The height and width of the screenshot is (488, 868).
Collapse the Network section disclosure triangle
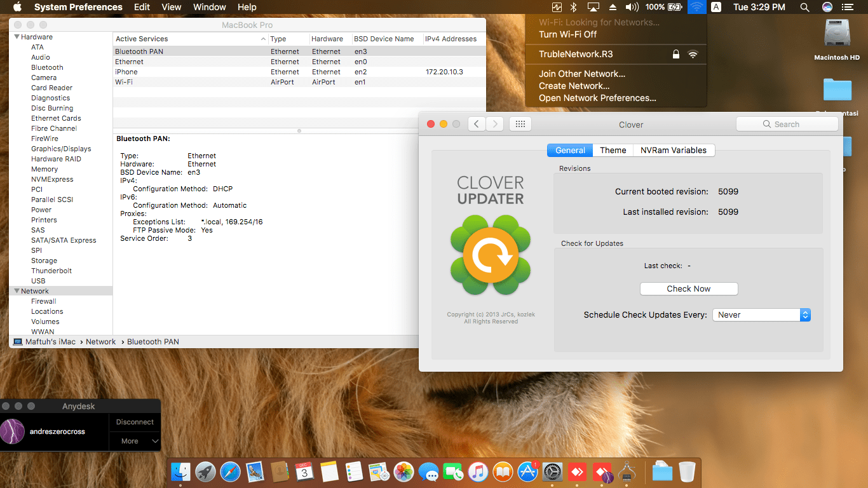(17, 291)
